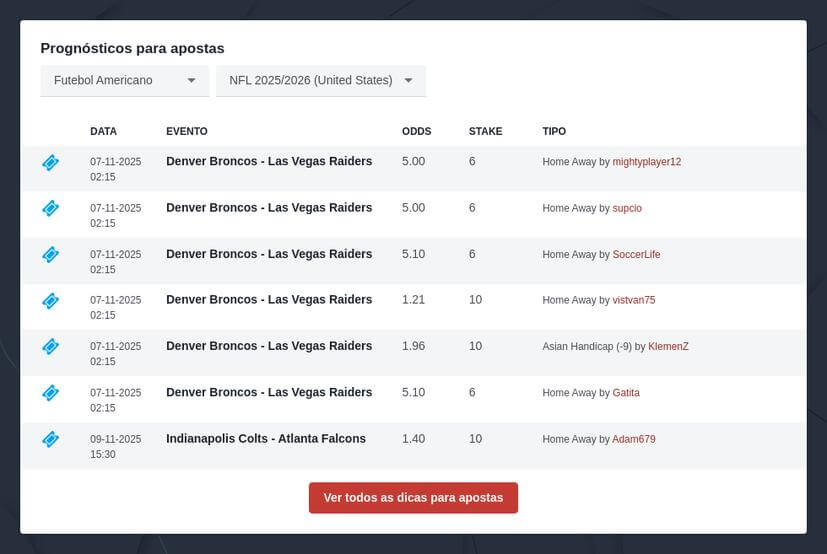Click odds 5.10 in SoccerLife's row

click(414, 254)
